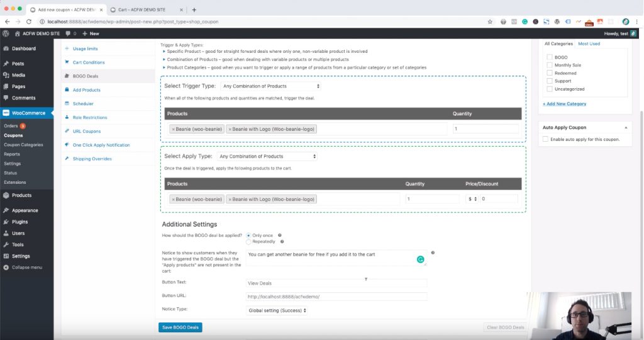Screen dimensions: 644x340
Task: Click the Products box icon
Action: click(6, 195)
